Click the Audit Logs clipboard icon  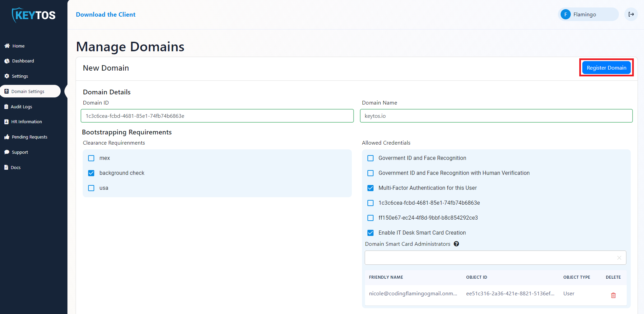[6, 107]
